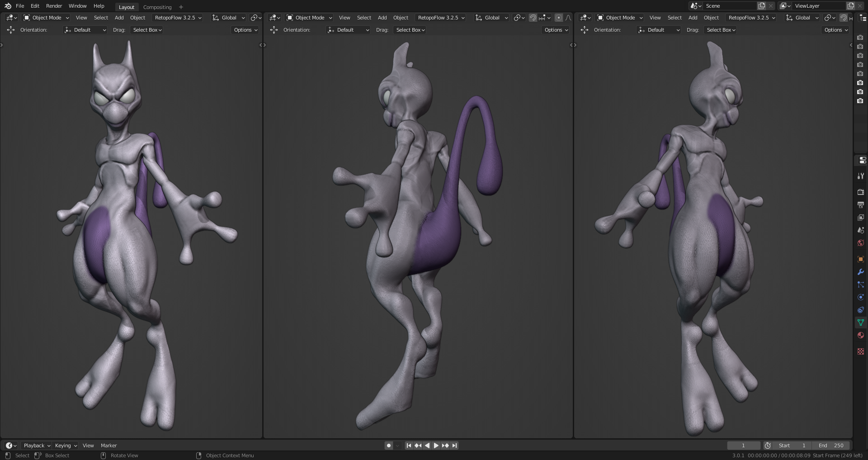Open Add menu in the right viewport
Viewport: 868px width, 460px height.
click(693, 18)
